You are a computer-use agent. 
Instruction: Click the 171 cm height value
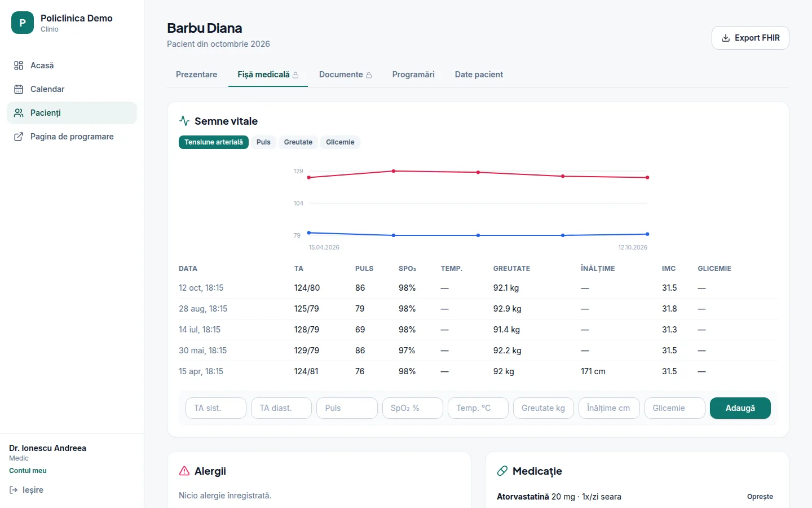click(x=593, y=371)
